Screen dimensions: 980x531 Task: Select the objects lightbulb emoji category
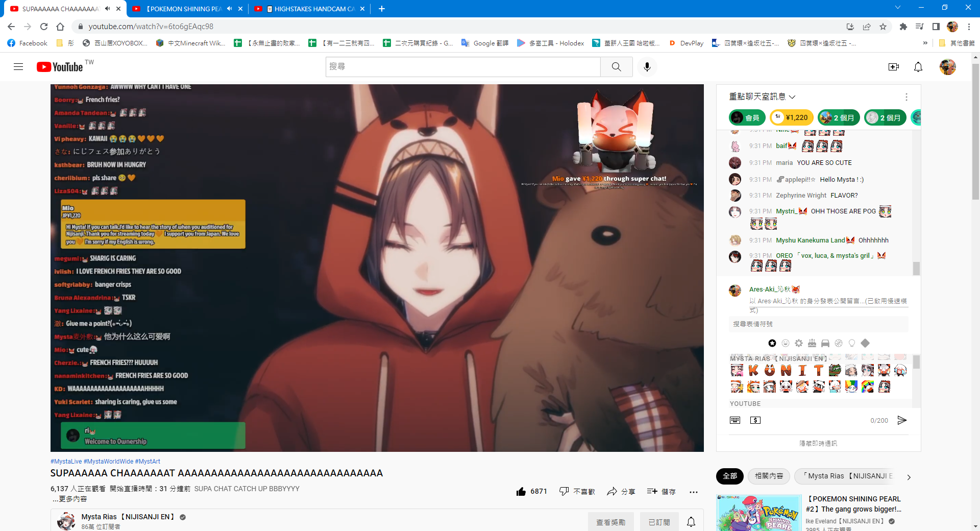click(852, 343)
